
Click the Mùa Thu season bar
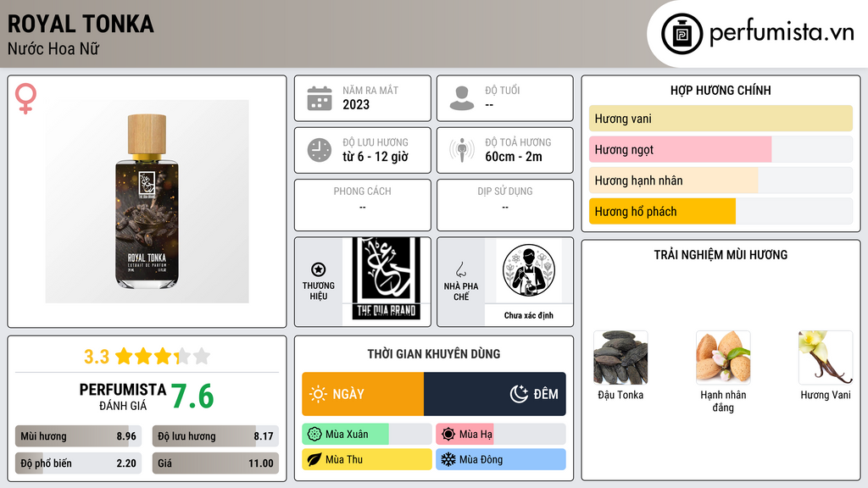pyautogui.click(x=367, y=459)
